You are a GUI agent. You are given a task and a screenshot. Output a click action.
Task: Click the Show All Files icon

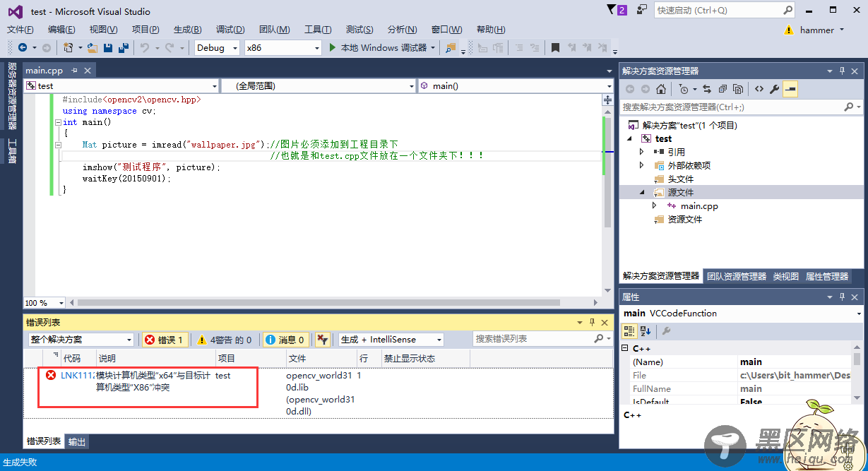[x=738, y=89]
